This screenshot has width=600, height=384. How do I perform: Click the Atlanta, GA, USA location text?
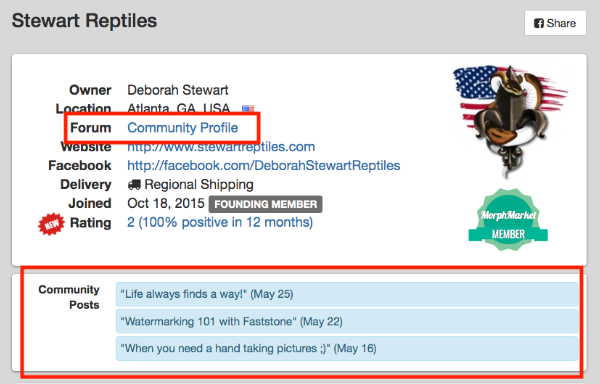[x=178, y=108]
